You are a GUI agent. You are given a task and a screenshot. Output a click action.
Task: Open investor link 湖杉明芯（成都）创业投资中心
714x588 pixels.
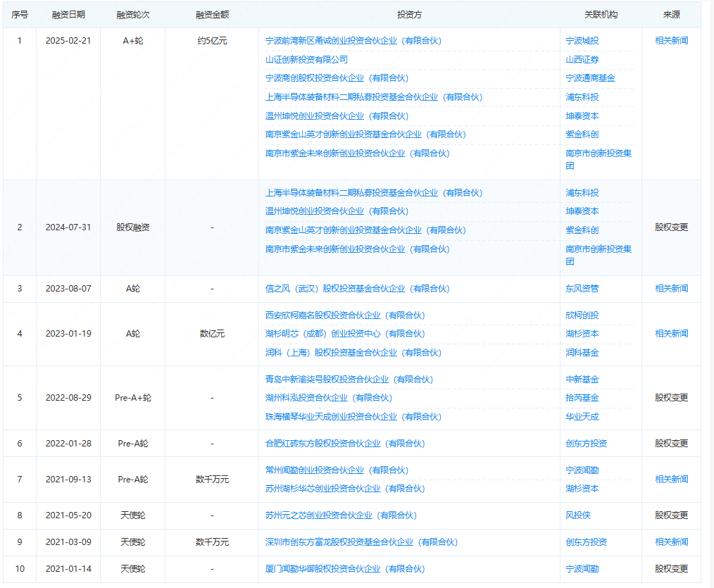[345, 333]
